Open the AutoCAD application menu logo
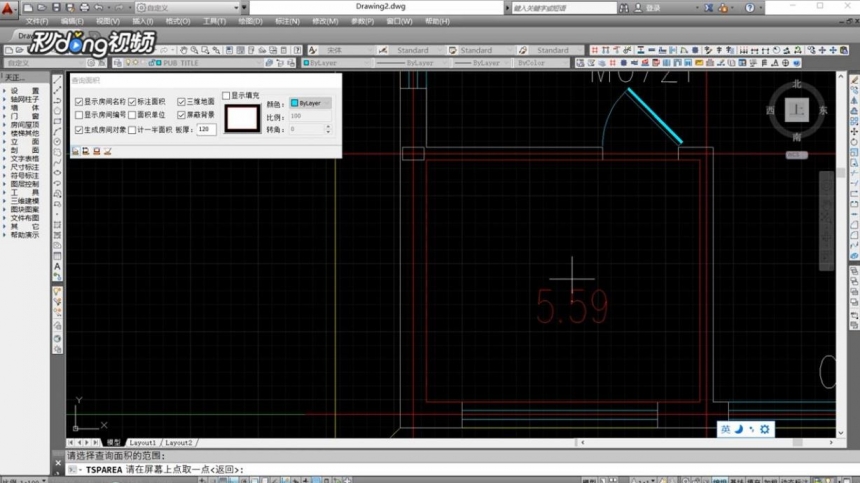Image resolution: width=860 pixels, height=483 pixels. (8, 8)
